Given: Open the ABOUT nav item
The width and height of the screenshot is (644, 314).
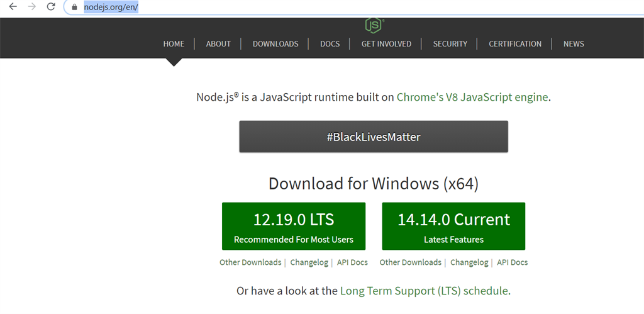Looking at the screenshot, I should point(218,44).
